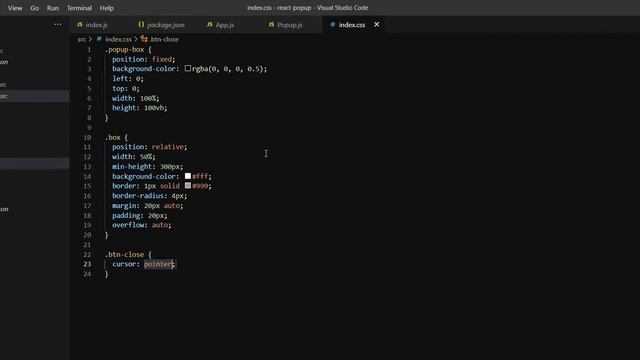640x360 pixels.
Task: Click the 'position: relative;' line
Action: tap(149, 147)
